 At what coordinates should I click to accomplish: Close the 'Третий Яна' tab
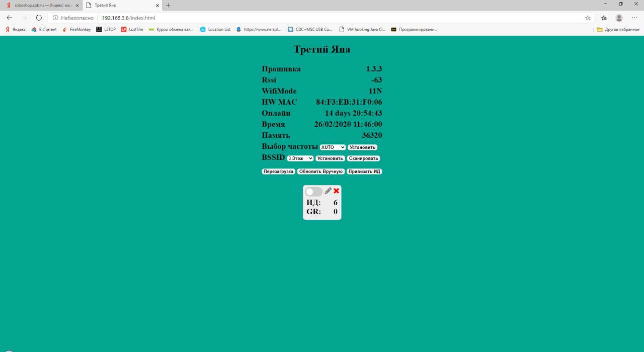coord(157,5)
